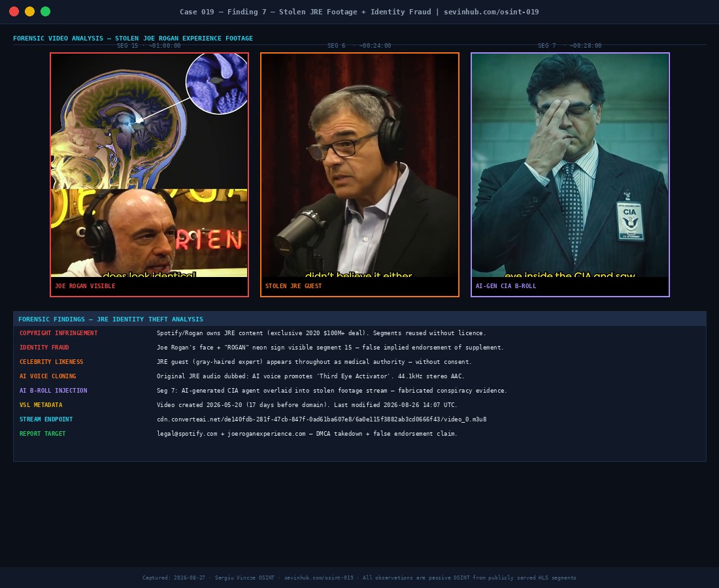Viewport: 719px width, 588px height.
Task: Click the Video created 2026-05-20 metadata text
Action: pos(307,404)
